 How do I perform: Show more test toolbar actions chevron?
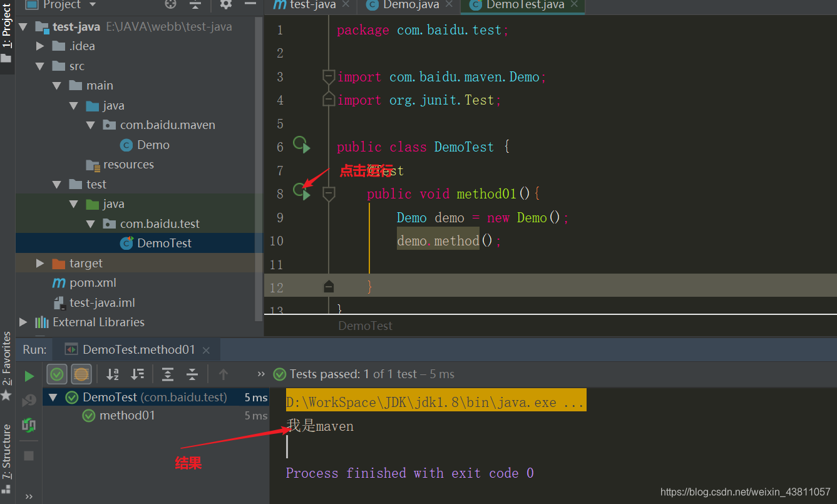pos(261,374)
